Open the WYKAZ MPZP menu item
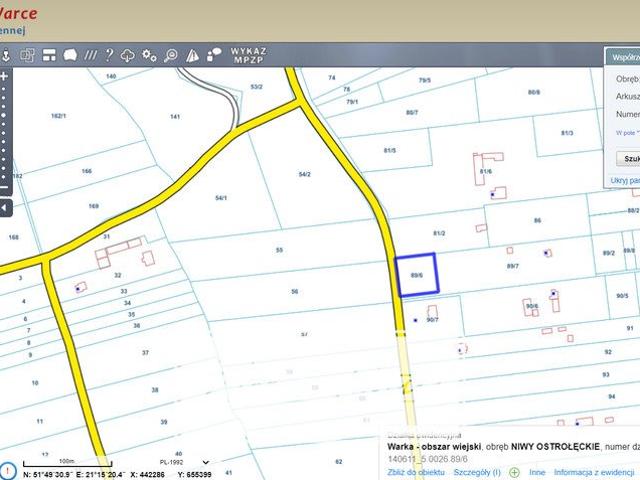Viewport: 640px width, 480px height. [248, 55]
